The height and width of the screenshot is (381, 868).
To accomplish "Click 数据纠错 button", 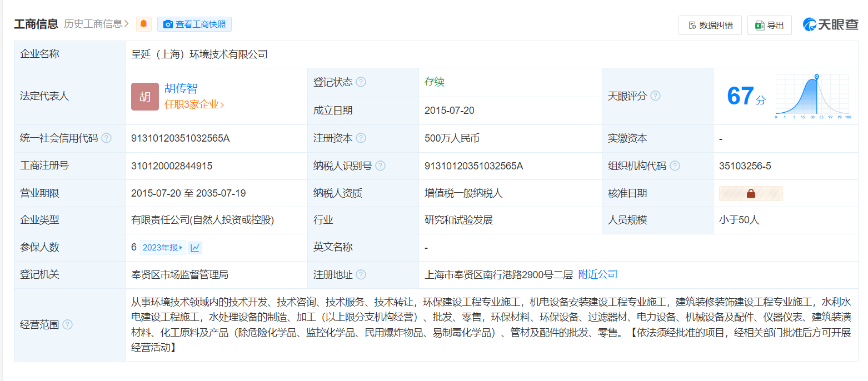I will click(x=710, y=25).
